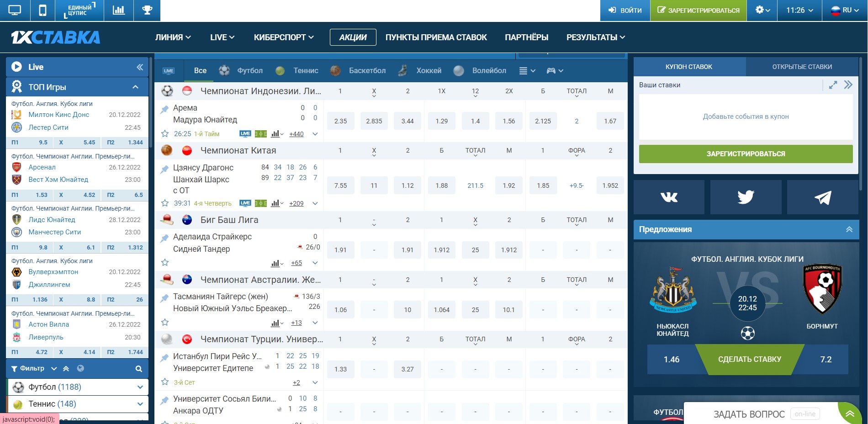This screenshot has width=868, height=424.
Task: Click СДЕЛАТЬ СТАВКУ for Ньюкасл match
Action: [750, 360]
